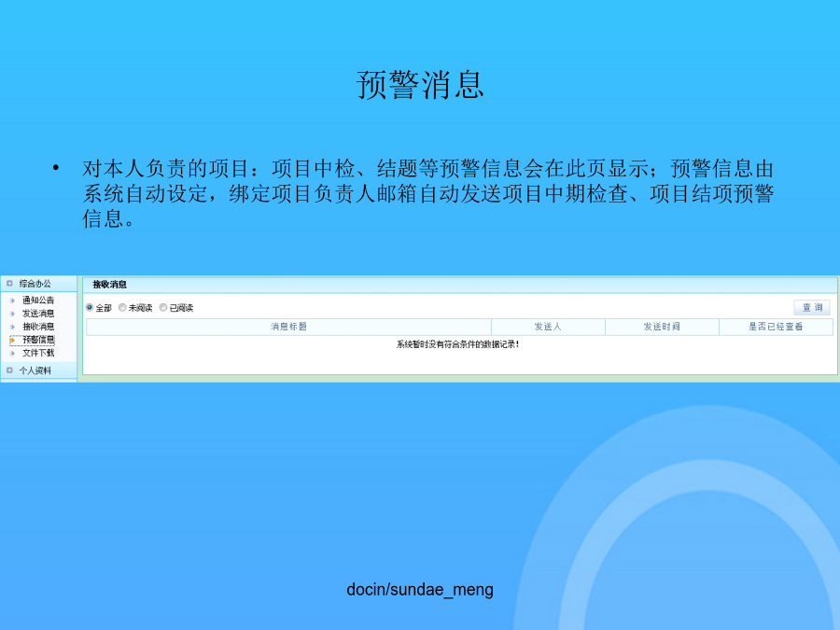The height and width of the screenshot is (630, 840).
Task: Open 通知公告 in the sidebar
Action: tap(38, 300)
